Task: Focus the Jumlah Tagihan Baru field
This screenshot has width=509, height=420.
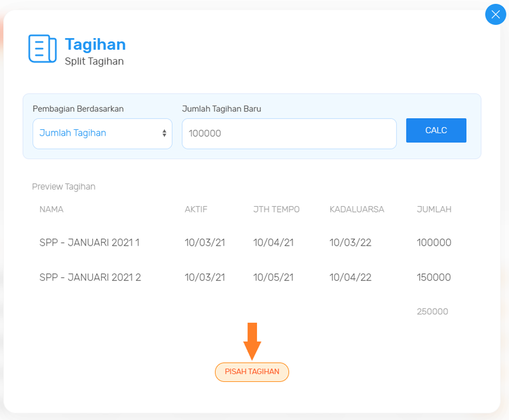Action: (x=289, y=134)
